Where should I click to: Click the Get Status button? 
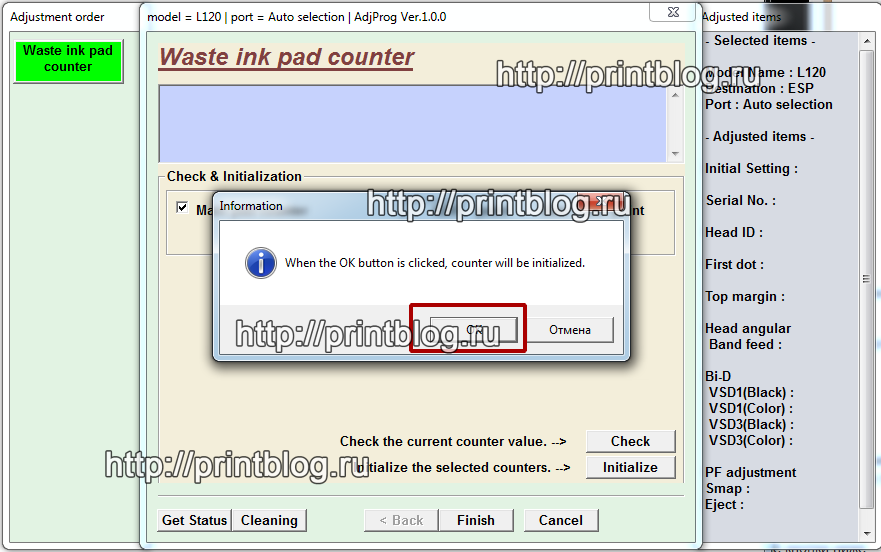[195, 520]
